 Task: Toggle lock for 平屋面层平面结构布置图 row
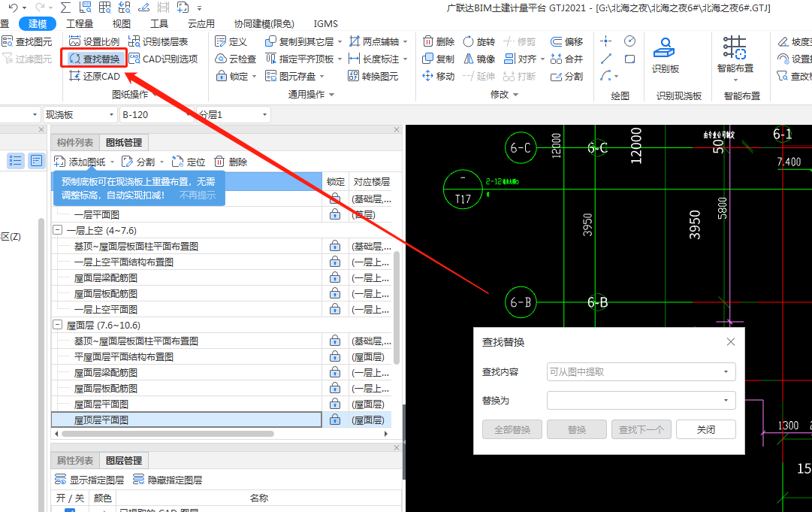[335, 356]
